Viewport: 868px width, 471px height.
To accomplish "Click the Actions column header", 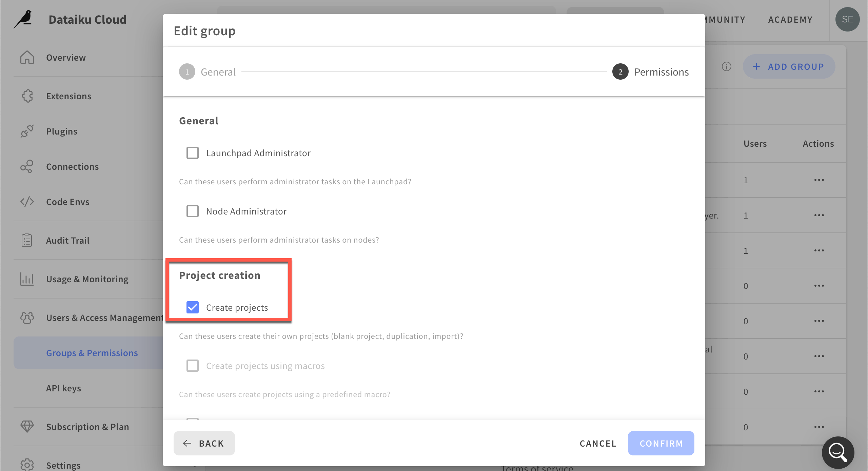I will 818,143.
